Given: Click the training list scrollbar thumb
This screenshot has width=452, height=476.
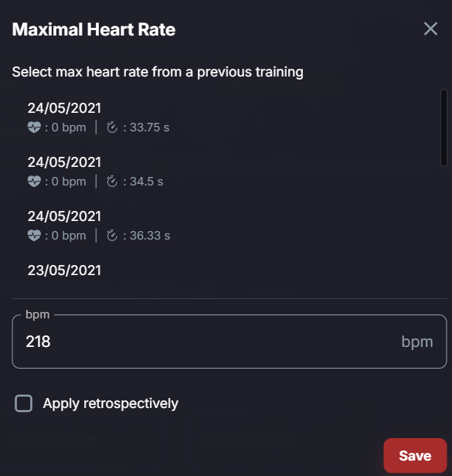Looking at the screenshot, I should (444, 127).
